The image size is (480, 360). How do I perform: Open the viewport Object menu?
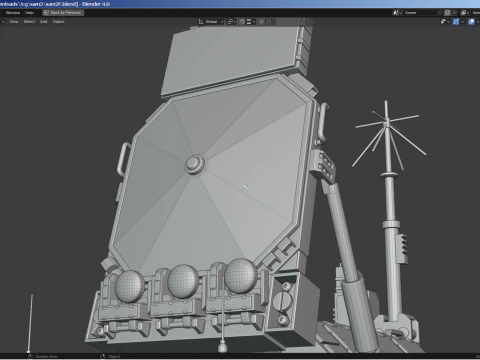pos(58,22)
